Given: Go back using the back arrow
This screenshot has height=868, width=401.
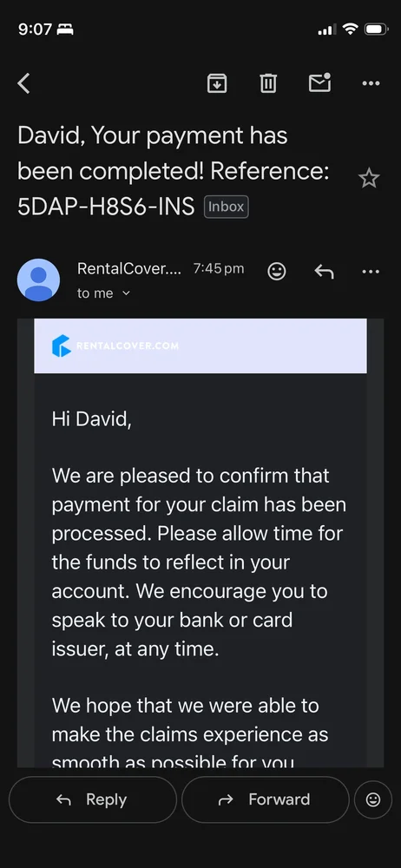Looking at the screenshot, I should click(23, 83).
